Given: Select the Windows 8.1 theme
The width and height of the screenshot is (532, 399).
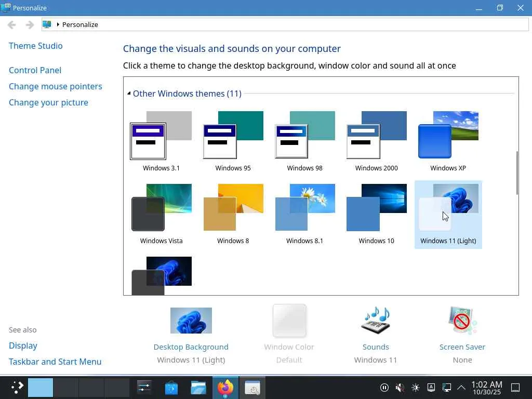Looking at the screenshot, I should [304, 215].
